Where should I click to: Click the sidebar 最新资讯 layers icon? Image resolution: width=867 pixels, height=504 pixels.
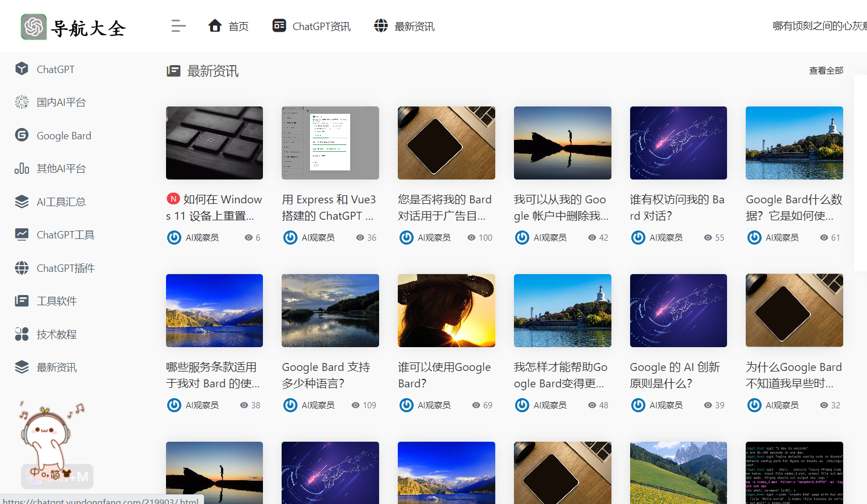coord(22,367)
